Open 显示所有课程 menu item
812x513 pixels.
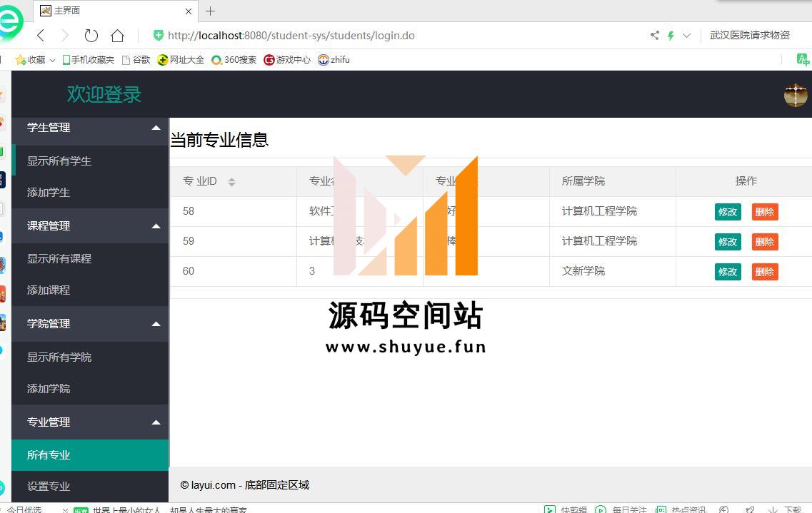pos(90,258)
